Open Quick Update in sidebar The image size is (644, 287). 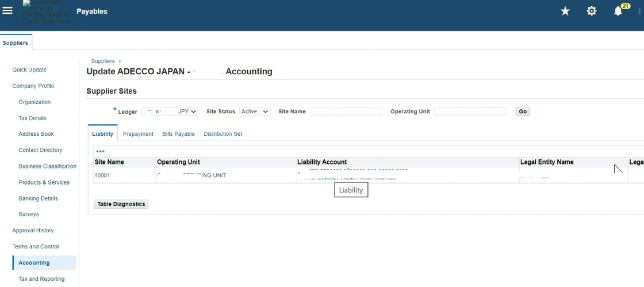tap(29, 70)
